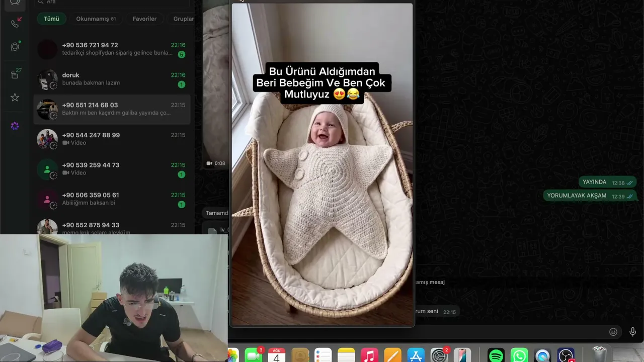
Task: Open QuickTime Player in the dock
Action: coord(542,355)
